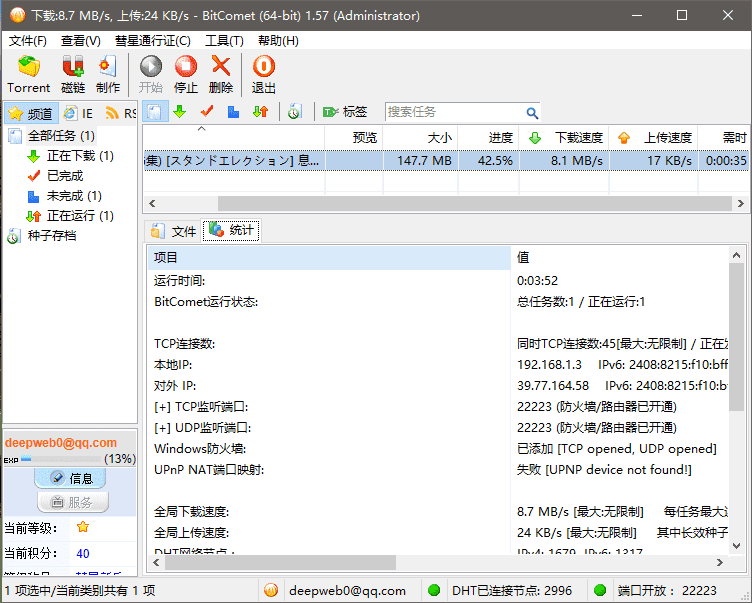Stop the selected task with 停止

point(186,74)
